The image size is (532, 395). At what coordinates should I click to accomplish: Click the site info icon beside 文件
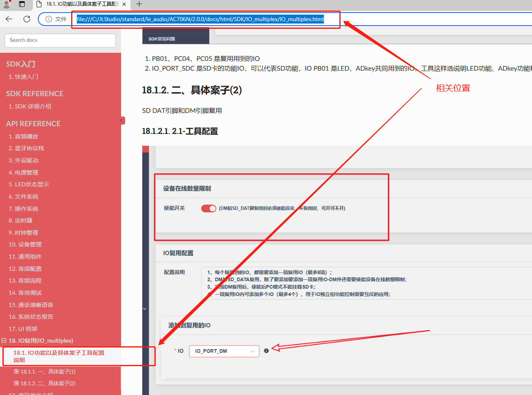pos(49,19)
